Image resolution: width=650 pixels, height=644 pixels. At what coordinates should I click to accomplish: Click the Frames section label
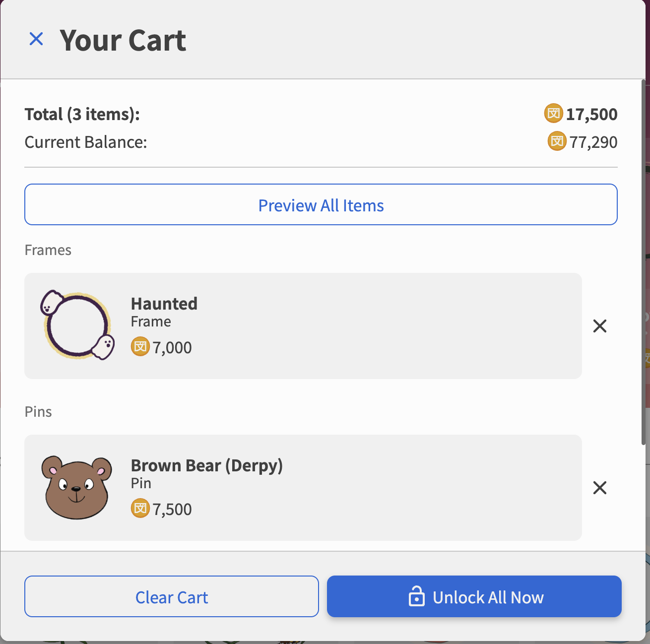pos(48,250)
